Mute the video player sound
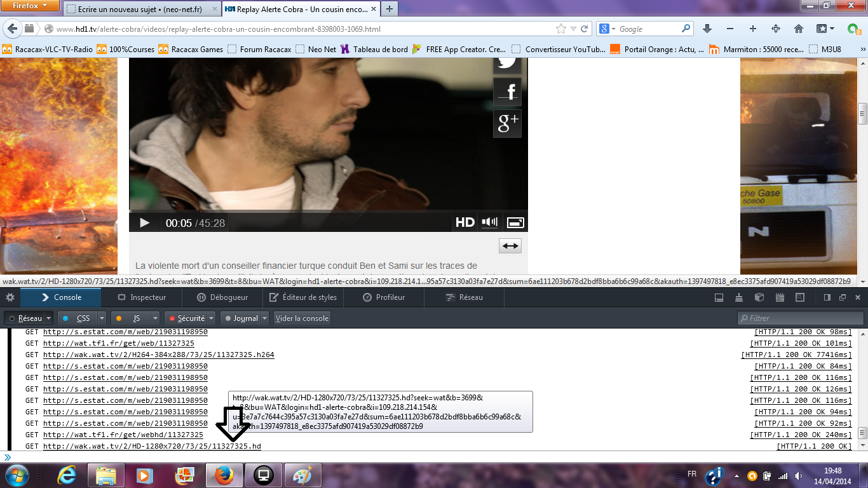 pyautogui.click(x=490, y=222)
